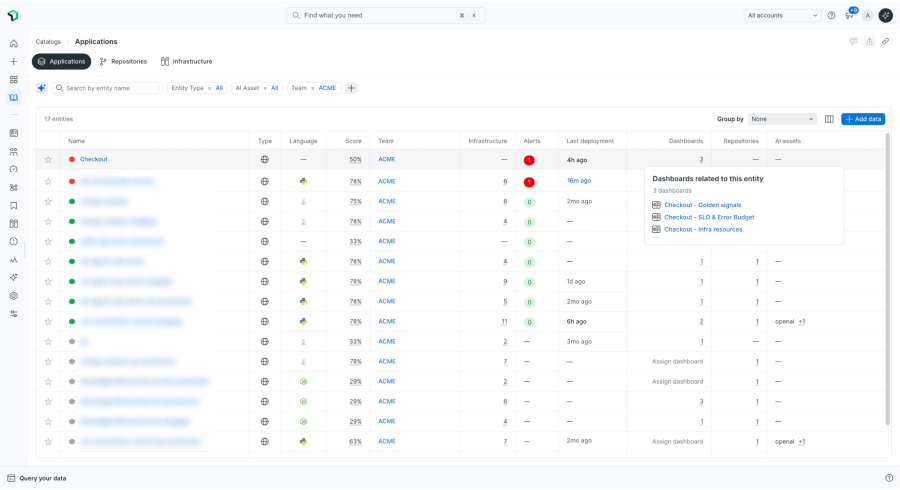Click the gauge speedometer sidebar icon
The image size is (900, 490).
14,169
